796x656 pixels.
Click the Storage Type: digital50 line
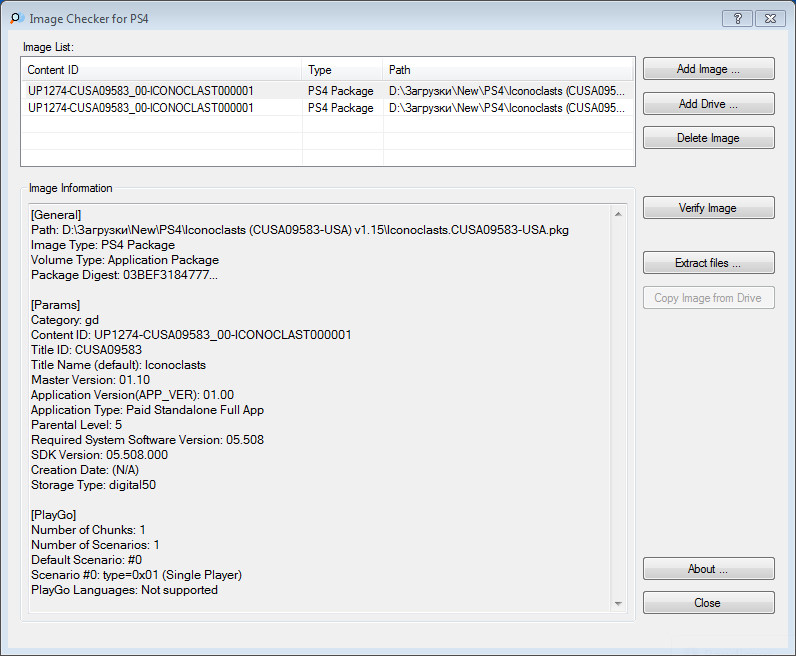coord(93,484)
